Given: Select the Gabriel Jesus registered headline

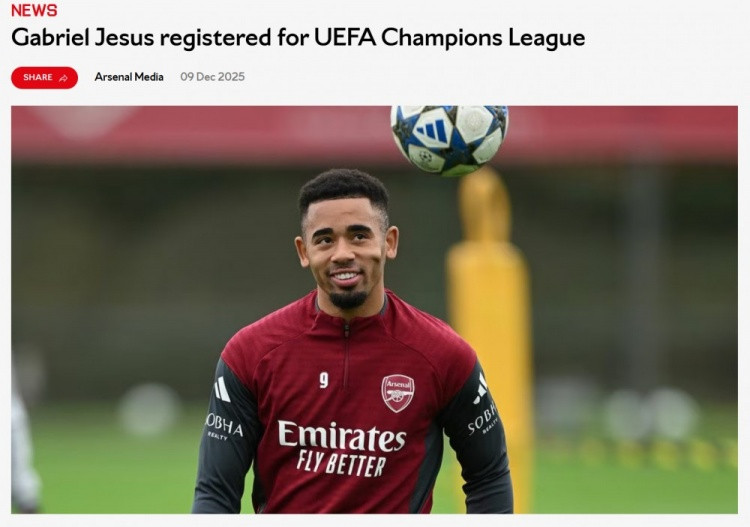Looking at the screenshot, I should 298,38.
